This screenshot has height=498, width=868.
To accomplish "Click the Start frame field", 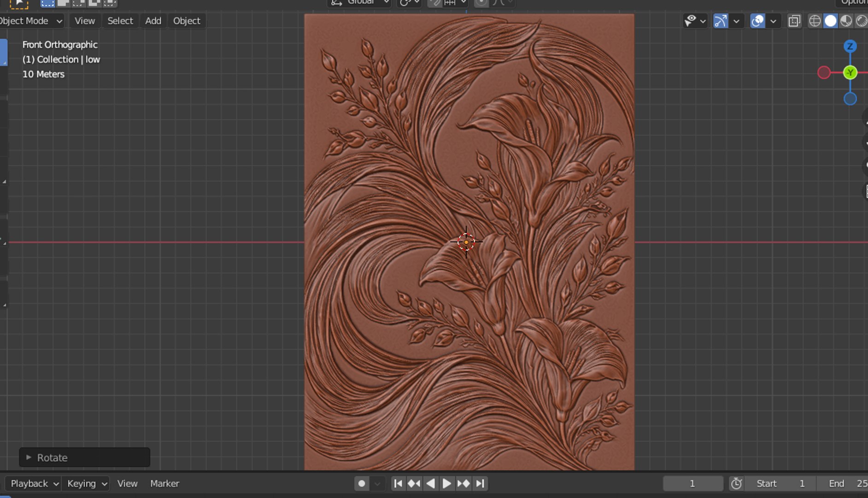I will [x=780, y=483].
